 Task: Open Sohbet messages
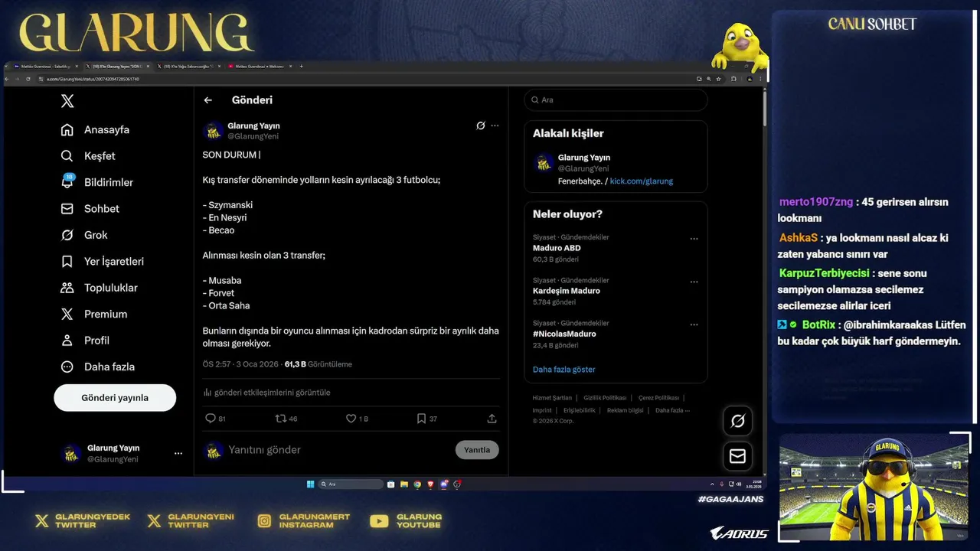point(90,209)
